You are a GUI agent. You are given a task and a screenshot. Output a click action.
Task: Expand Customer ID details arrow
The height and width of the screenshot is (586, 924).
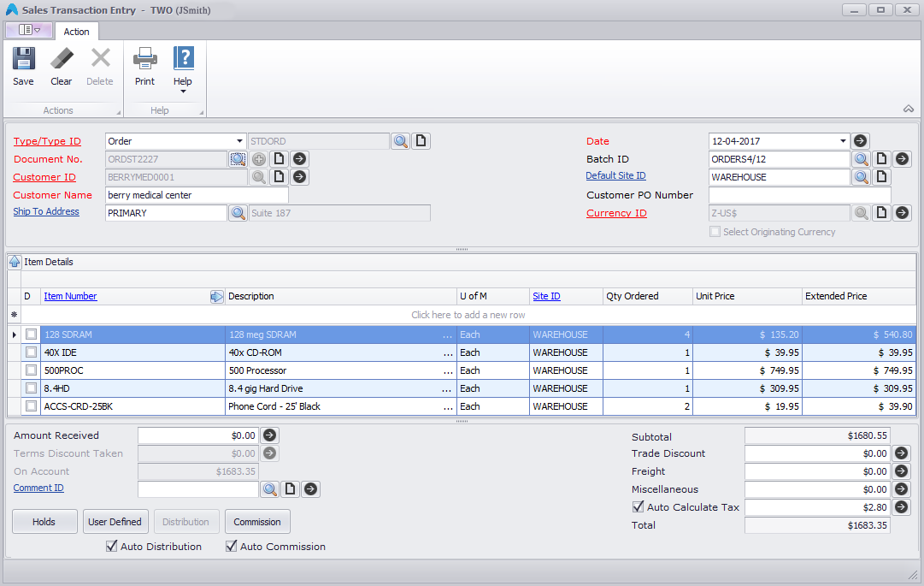tap(299, 177)
